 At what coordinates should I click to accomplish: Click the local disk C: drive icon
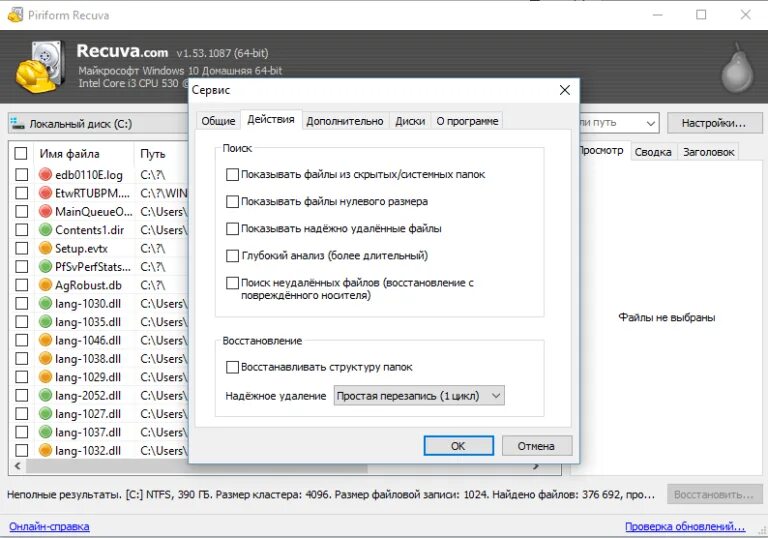[18, 123]
